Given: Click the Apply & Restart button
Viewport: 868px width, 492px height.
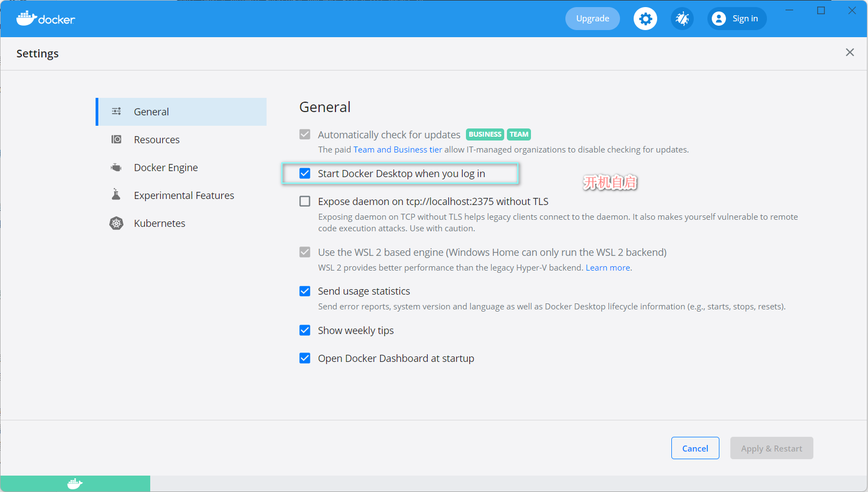Looking at the screenshot, I should click(x=771, y=448).
